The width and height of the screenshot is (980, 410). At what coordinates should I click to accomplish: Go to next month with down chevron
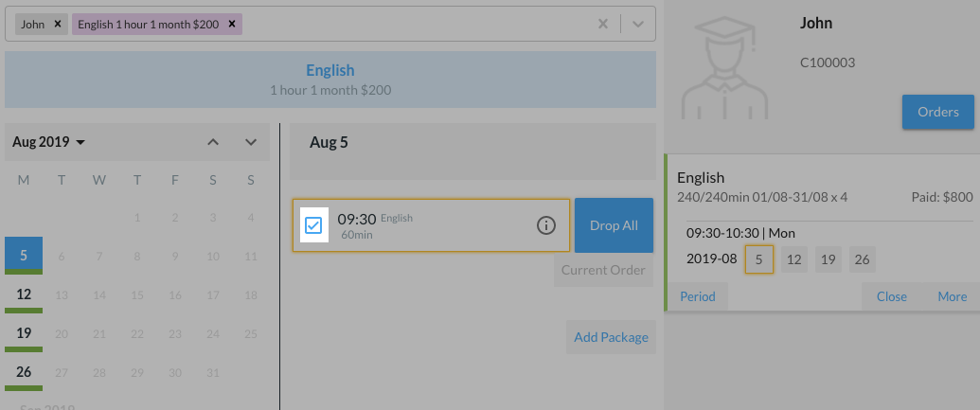pos(251,142)
